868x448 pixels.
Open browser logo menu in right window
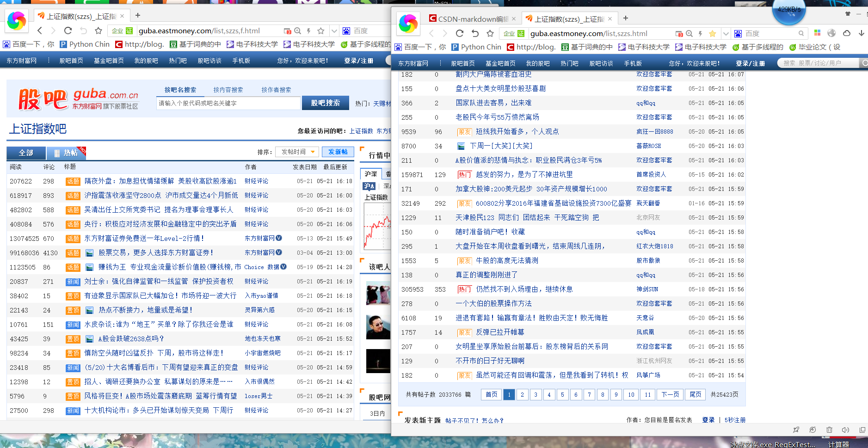click(x=408, y=23)
